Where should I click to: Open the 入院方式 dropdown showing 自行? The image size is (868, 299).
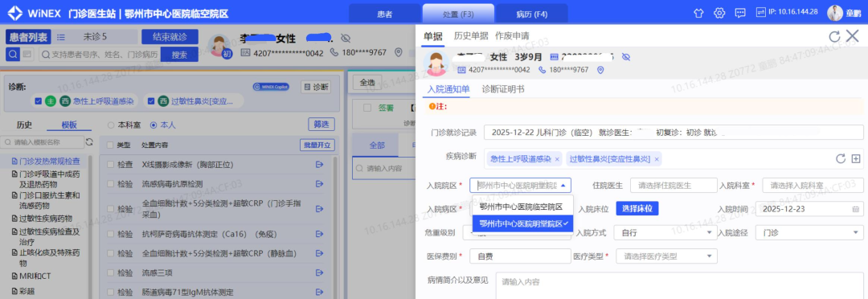[x=666, y=232]
